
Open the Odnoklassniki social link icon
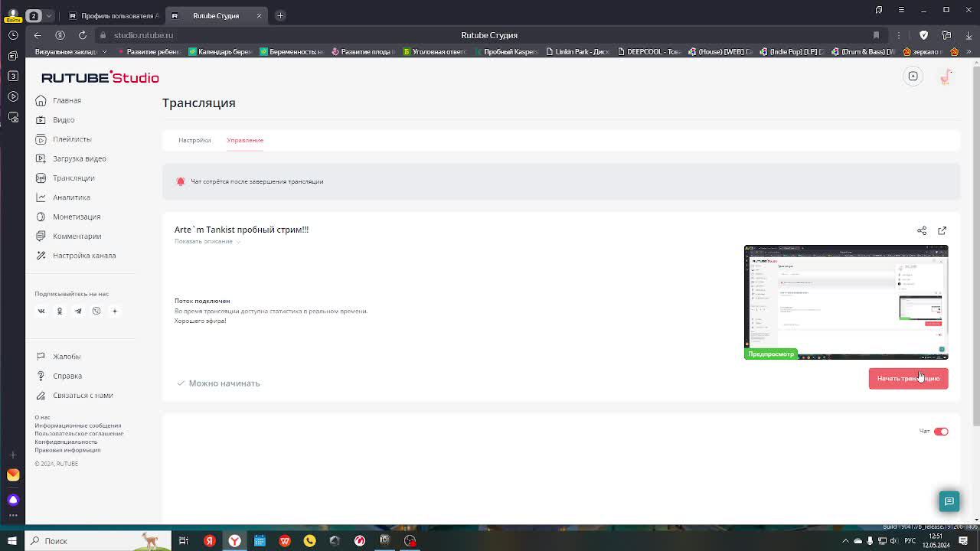click(x=60, y=311)
